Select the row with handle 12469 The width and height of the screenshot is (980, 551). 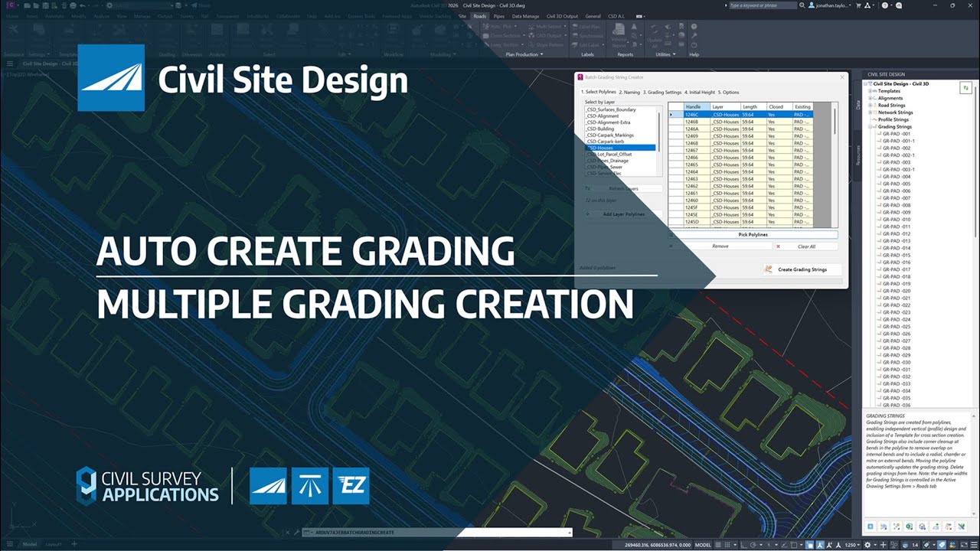[x=741, y=136]
